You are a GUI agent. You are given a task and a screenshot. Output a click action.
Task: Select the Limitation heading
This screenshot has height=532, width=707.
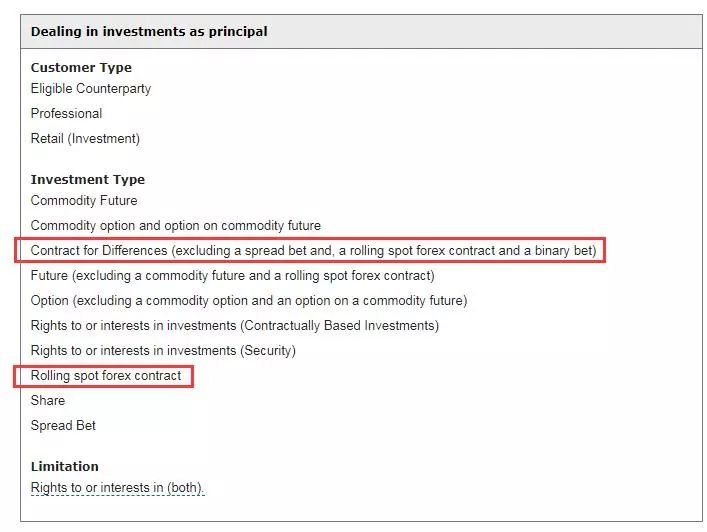[x=65, y=467]
